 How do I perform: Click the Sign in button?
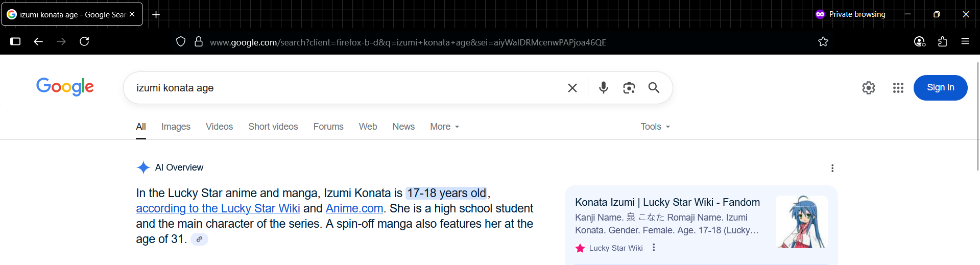940,88
